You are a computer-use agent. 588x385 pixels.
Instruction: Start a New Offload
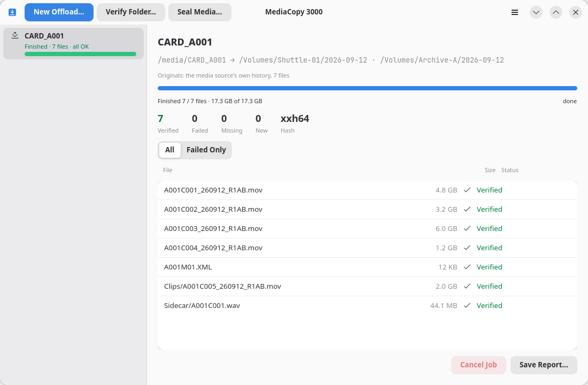click(x=59, y=12)
